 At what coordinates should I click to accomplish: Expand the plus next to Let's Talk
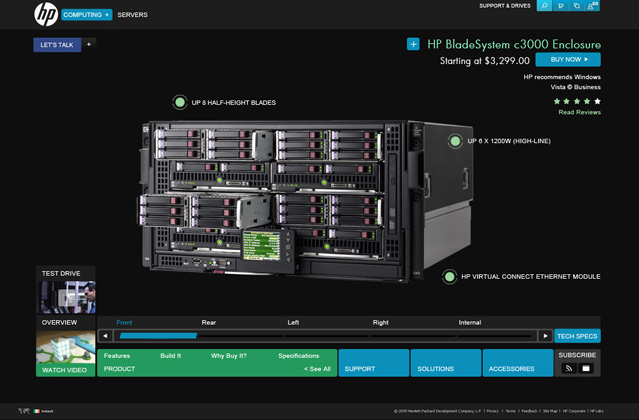[88, 45]
